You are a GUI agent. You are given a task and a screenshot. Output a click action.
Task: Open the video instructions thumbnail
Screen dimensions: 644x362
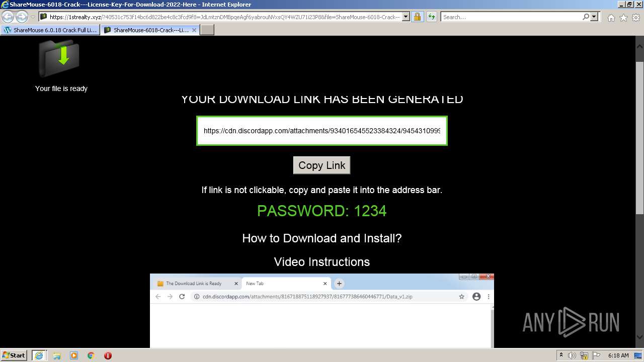coord(321,311)
